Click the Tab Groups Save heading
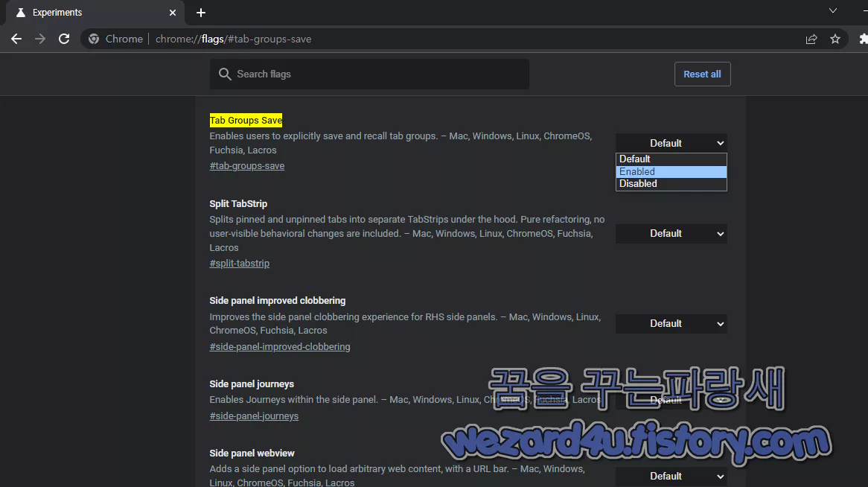 (246, 120)
